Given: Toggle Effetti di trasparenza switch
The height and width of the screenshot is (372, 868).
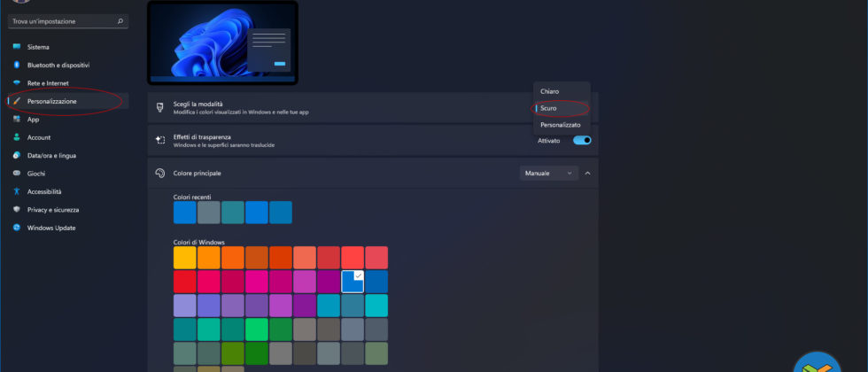Looking at the screenshot, I should (x=582, y=140).
